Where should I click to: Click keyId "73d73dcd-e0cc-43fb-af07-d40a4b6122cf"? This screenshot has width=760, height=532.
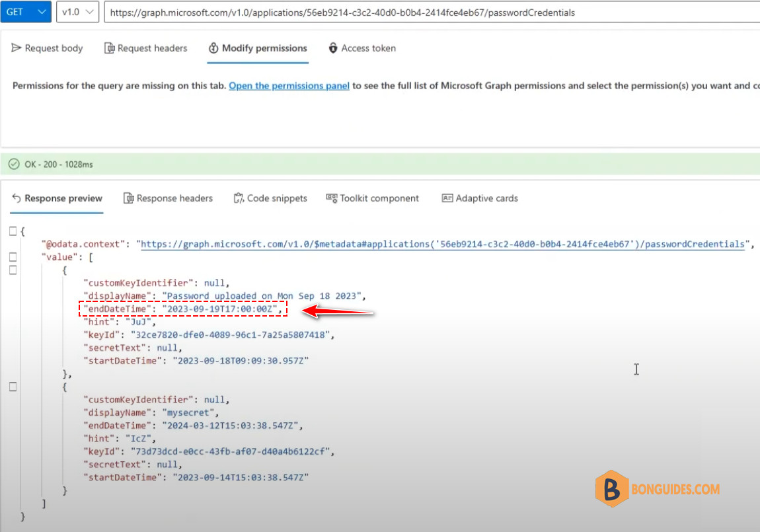tap(230, 451)
